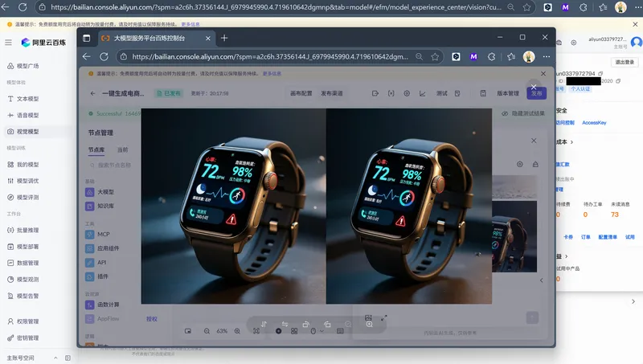The width and height of the screenshot is (643, 364).
Task: Click the 测试 button in workflow toolbar
Action: tap(441, 93)
